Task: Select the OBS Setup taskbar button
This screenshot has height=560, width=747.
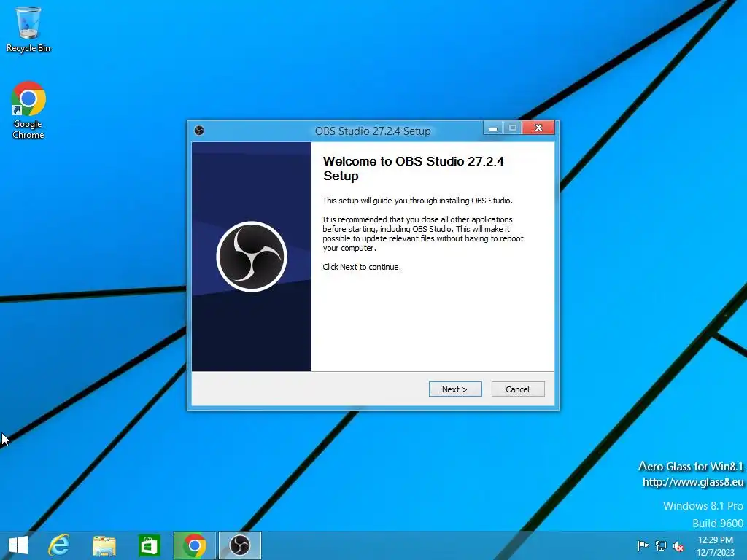Action: click(x=239, y=545)
